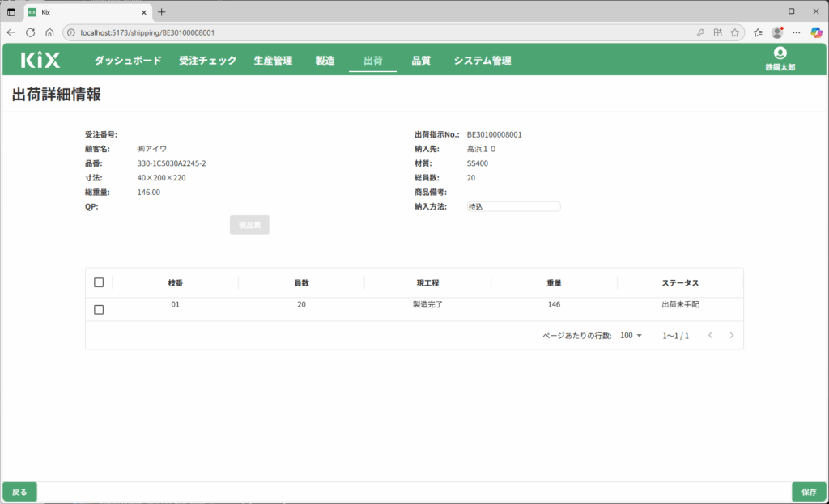Toggle the select-all checkbox in table header

pyautogui.click(x=99, y=282)
